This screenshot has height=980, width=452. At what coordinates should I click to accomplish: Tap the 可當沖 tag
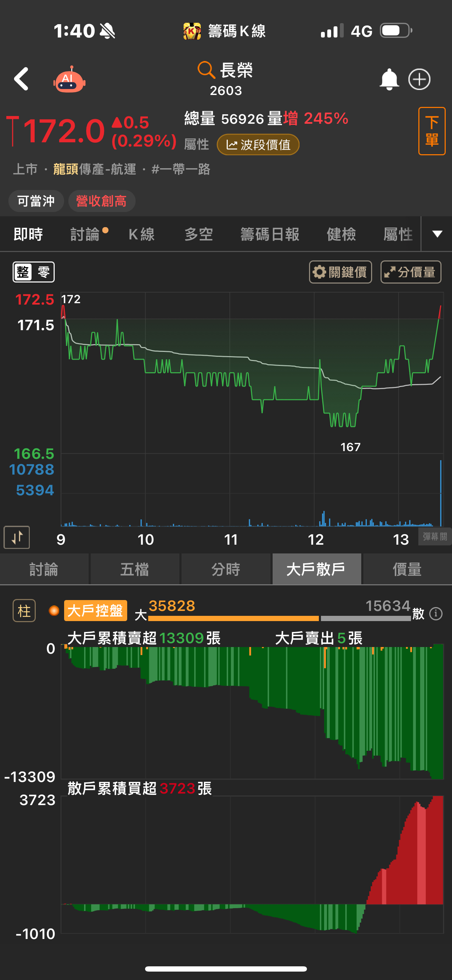[36, 201]
